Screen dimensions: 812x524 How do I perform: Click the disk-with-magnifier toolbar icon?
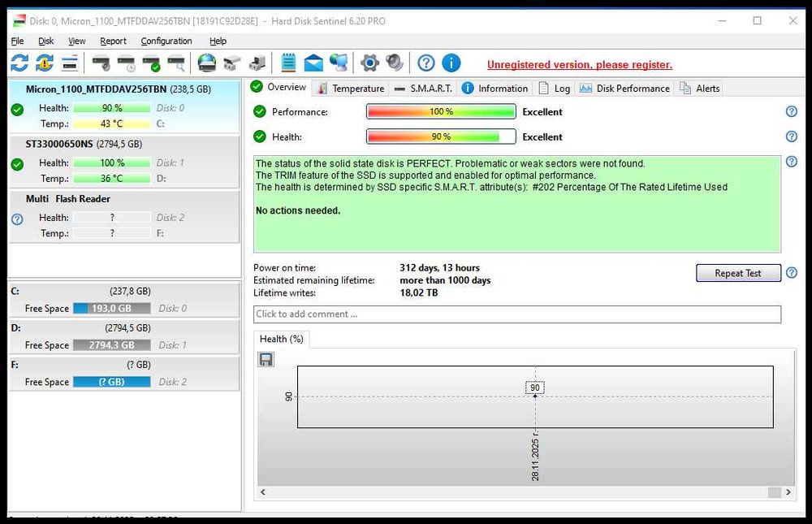point(175,63)
